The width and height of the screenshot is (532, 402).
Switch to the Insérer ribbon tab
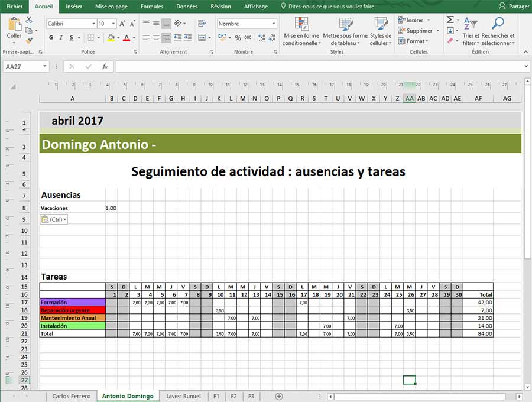[74, 6]
